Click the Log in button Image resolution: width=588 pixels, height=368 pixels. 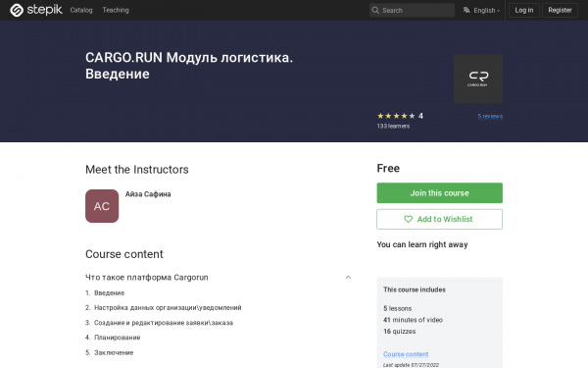(524, 10)
